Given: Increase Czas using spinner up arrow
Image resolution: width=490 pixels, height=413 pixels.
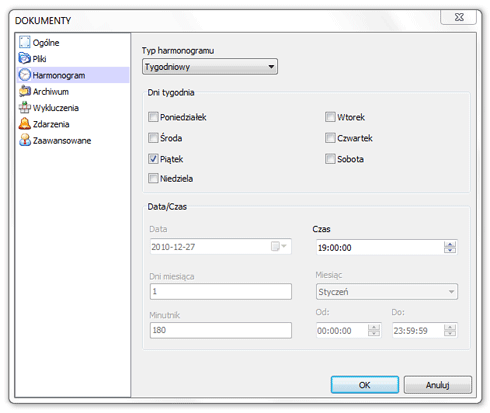Looking at the screenshot, I should coord(450,244).
